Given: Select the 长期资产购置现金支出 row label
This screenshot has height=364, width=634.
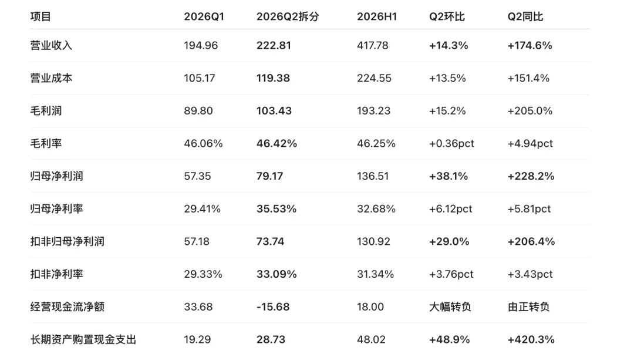Looking at the screenshot, I should click(83, 339).
